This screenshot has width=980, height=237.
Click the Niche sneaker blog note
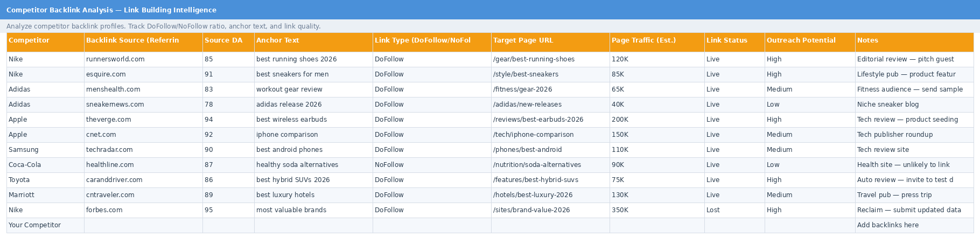(x=914, y=105)
